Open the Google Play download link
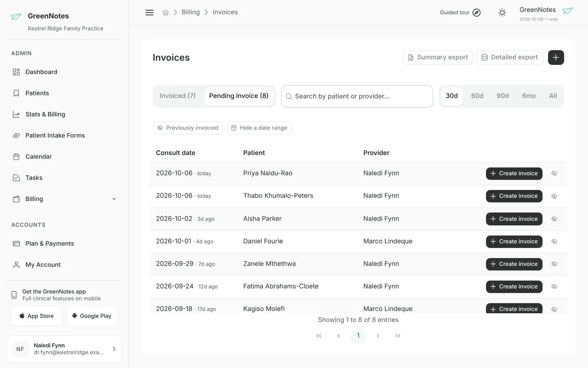Image resolution: width=588 pixels, height=368 pixels. [x=92, y=316]
